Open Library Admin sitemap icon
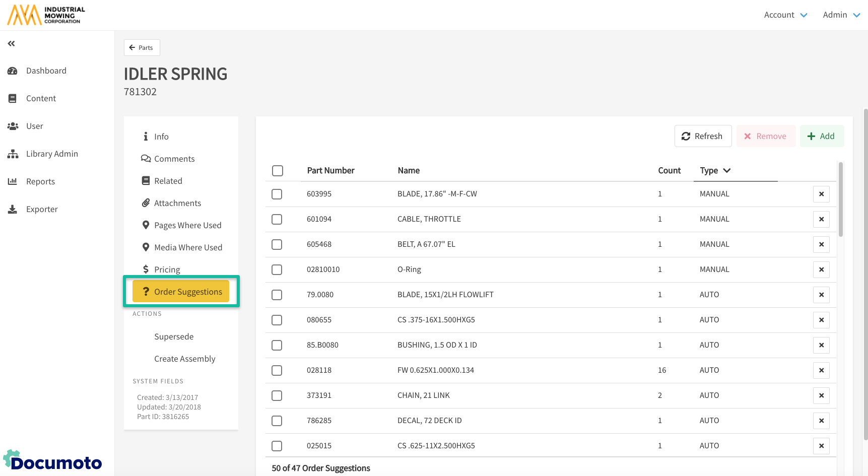Viewport: 868px width, 476px height. pos(13,154)
